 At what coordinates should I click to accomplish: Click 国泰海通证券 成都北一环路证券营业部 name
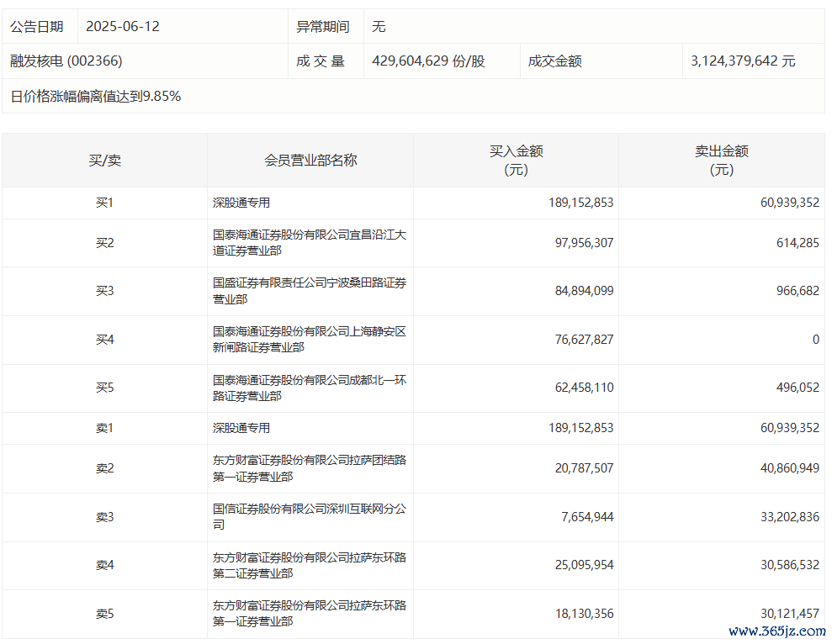pos(310,388)
